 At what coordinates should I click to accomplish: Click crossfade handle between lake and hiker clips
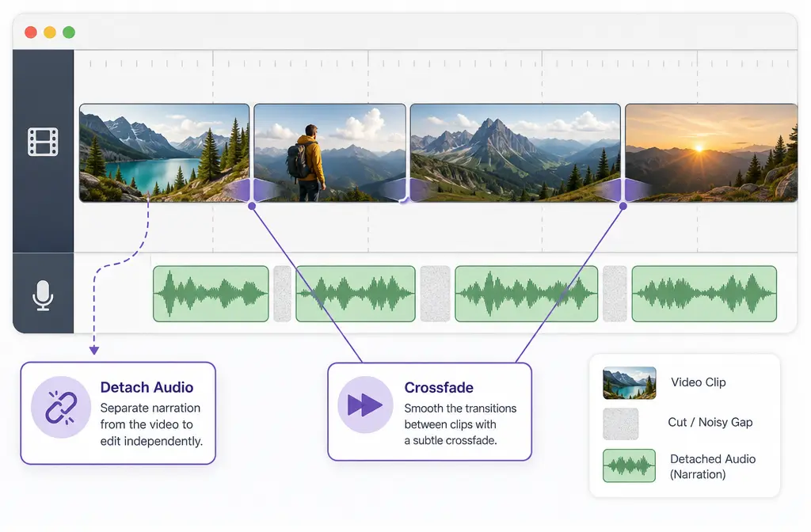pos(252,206)
